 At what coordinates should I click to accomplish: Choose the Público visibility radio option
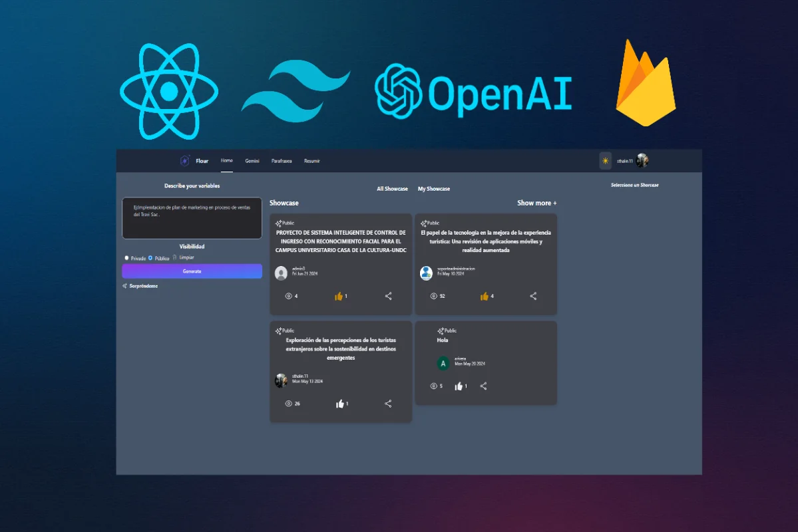click(150, 258)
